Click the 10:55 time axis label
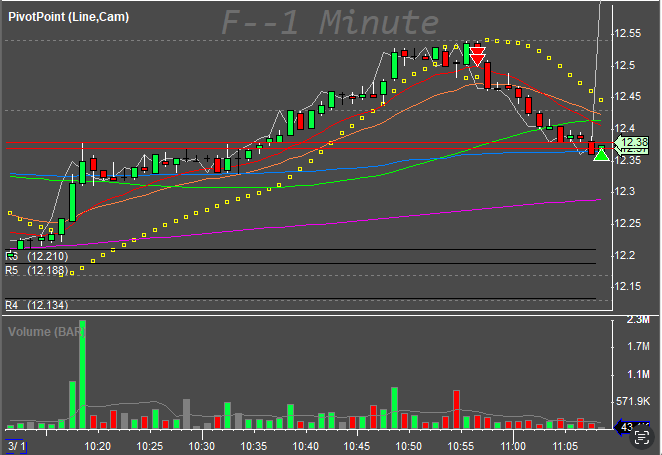 point(461,446)
